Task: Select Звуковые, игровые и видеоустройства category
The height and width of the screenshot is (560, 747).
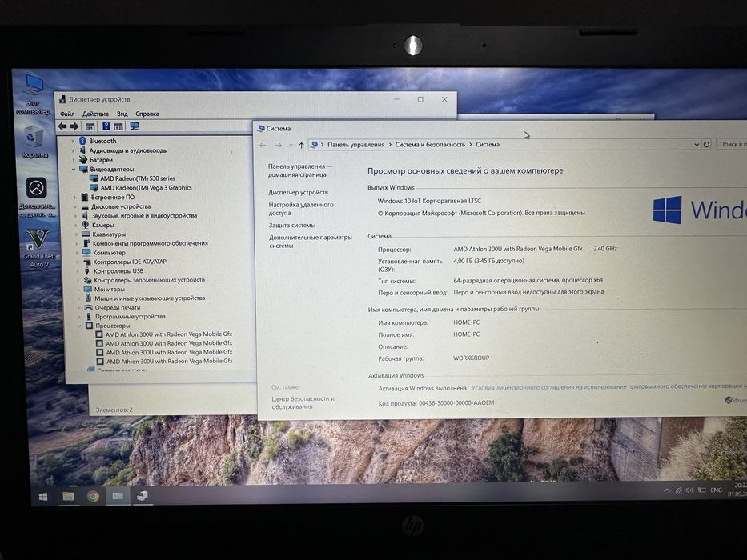Action: click(x=144, y=216)
